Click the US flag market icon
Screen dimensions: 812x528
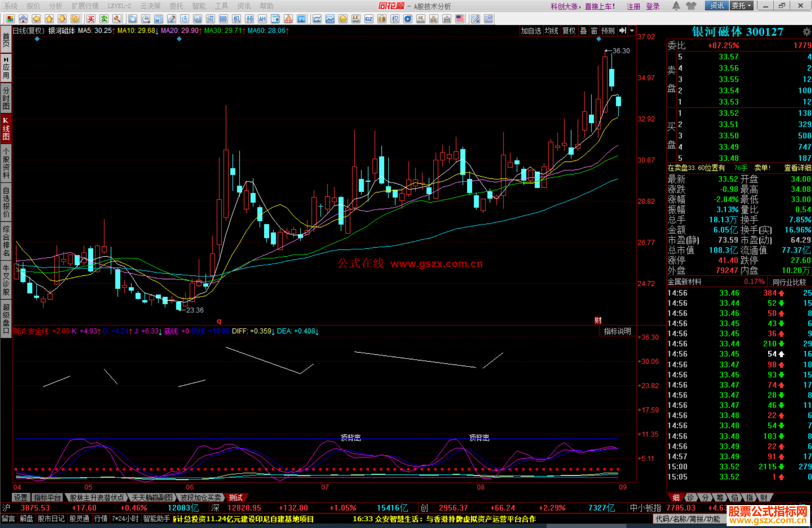459,19
